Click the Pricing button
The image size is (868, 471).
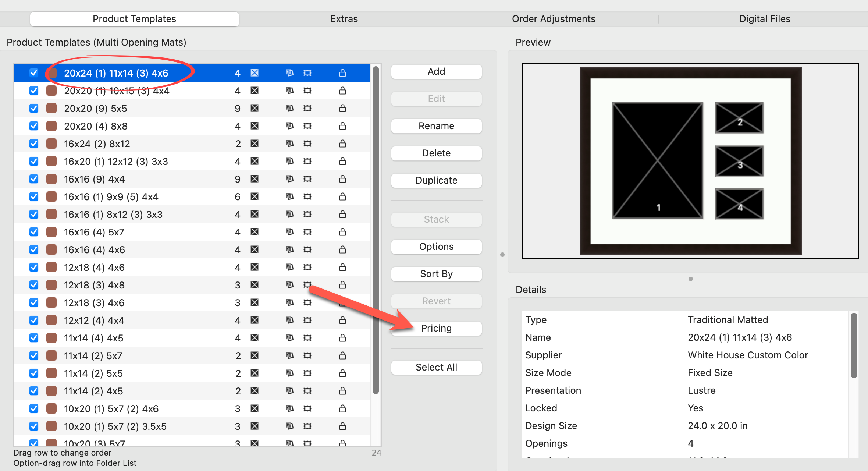(436, 328)
